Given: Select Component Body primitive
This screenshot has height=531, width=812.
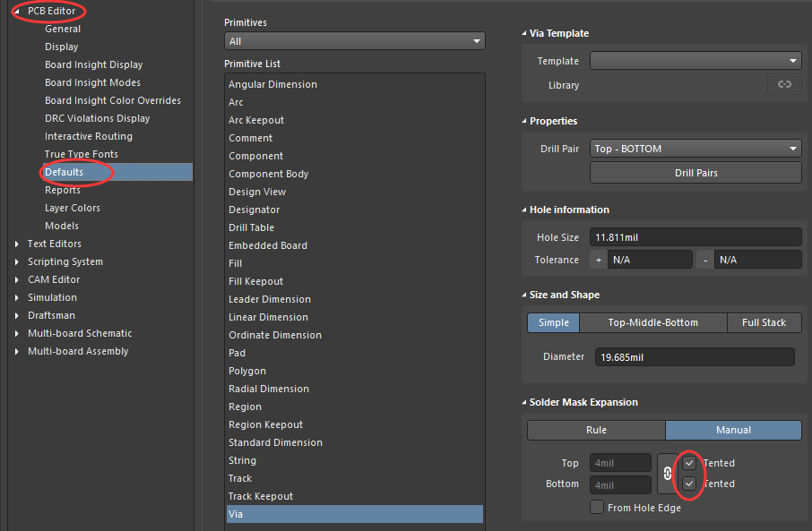Looking at the screenshot, I should click(x=355, y=174).
